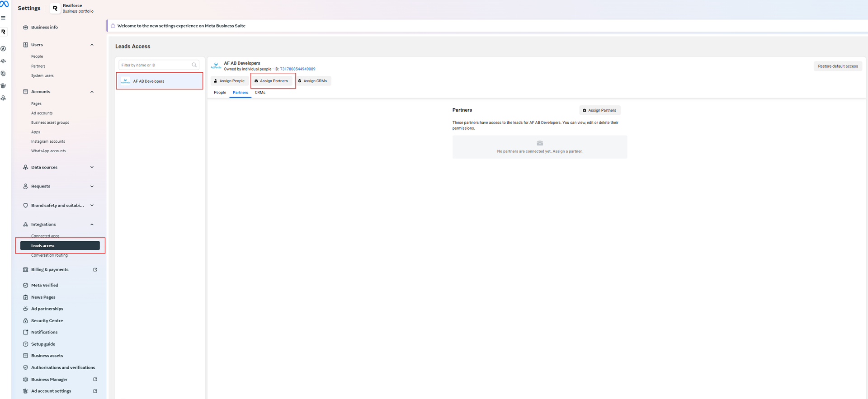
Task: Open Connected apps under Integrations
Action: pos(45,236)
